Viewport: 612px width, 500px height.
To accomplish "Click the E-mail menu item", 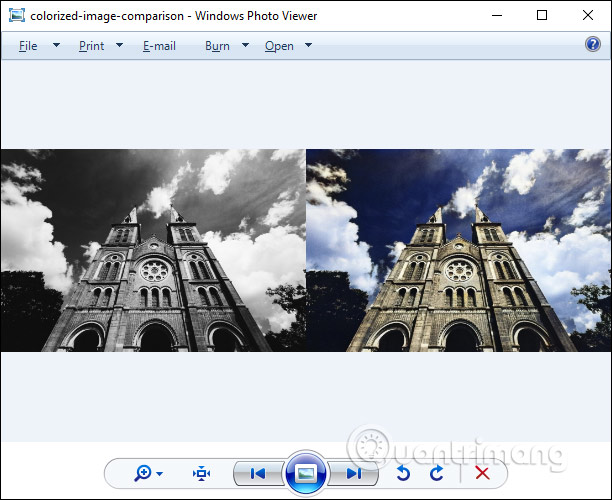I will (159, 46).
